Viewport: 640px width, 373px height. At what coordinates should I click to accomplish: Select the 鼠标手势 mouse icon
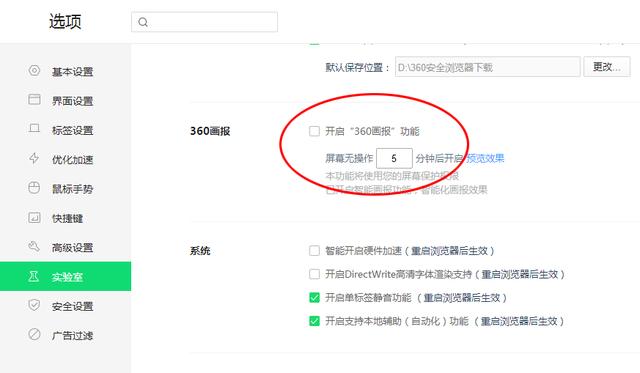pos(34,188)
